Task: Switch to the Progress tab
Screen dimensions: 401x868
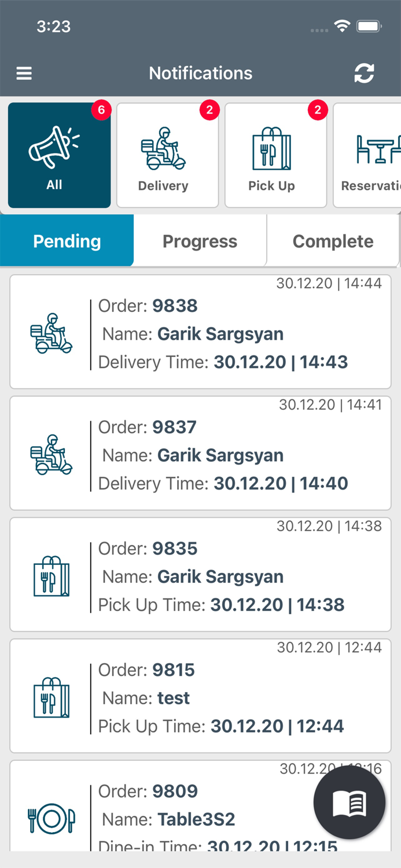Action: [200, 241]
